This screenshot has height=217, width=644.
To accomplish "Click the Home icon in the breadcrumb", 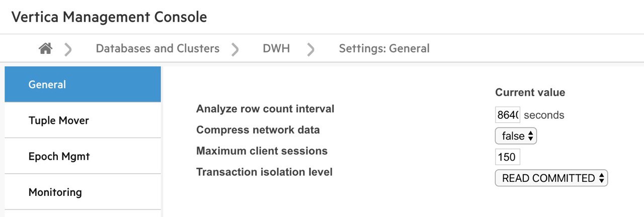I will click(x=46, y=49).
